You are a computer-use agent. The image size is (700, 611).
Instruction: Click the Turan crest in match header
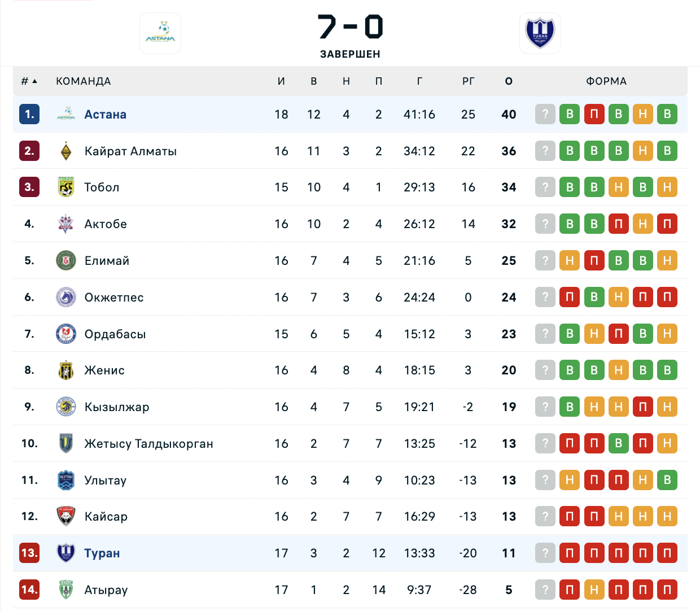tap(540, 33)
